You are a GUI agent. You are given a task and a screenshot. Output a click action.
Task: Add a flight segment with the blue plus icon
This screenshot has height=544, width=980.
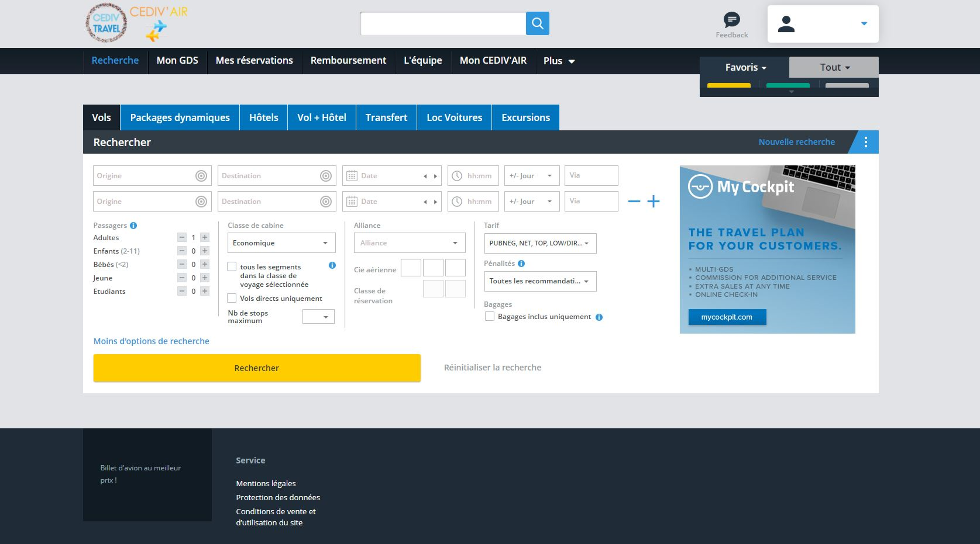653,201
